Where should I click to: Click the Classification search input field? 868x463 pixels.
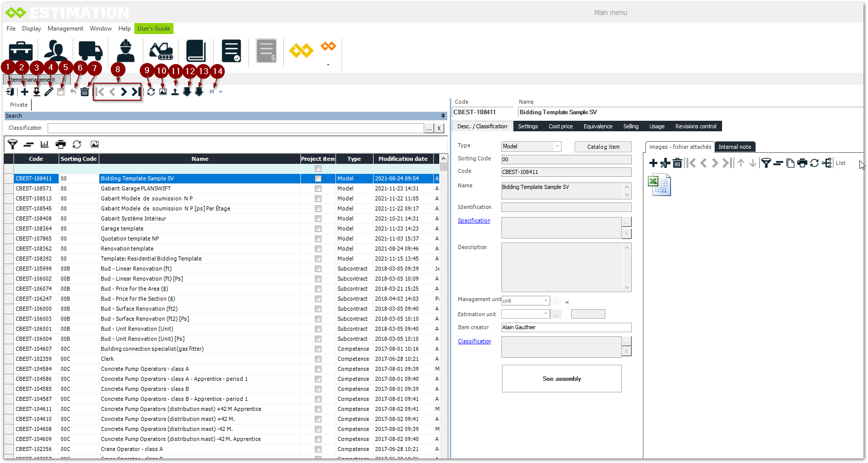(236, 128)
